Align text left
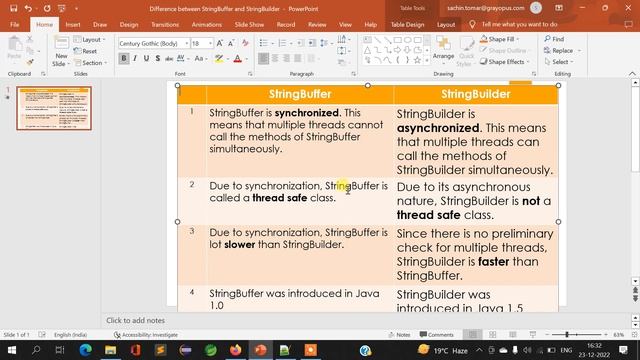The height and width of the screenshot is (360, 640). tap(263, 59)
